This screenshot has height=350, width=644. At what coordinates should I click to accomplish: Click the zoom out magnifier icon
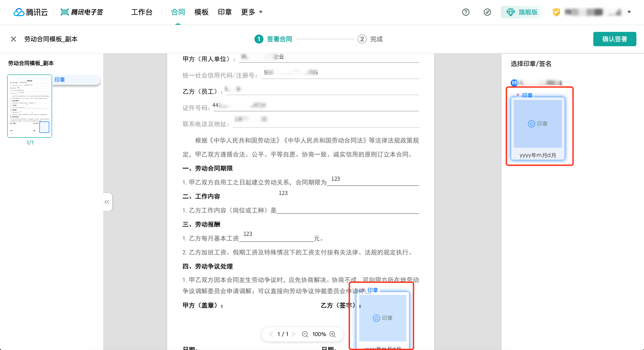305,334
